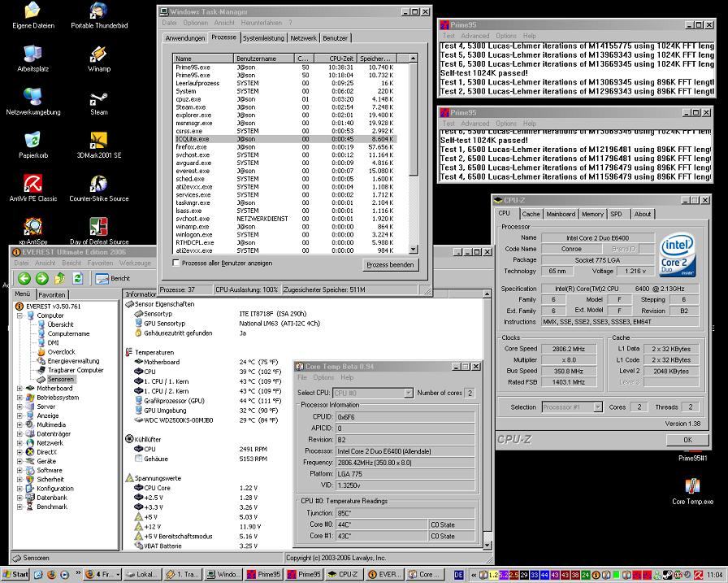
Task: Click the EVEREST up-folder toolbar icon
Action: (59, 278)
